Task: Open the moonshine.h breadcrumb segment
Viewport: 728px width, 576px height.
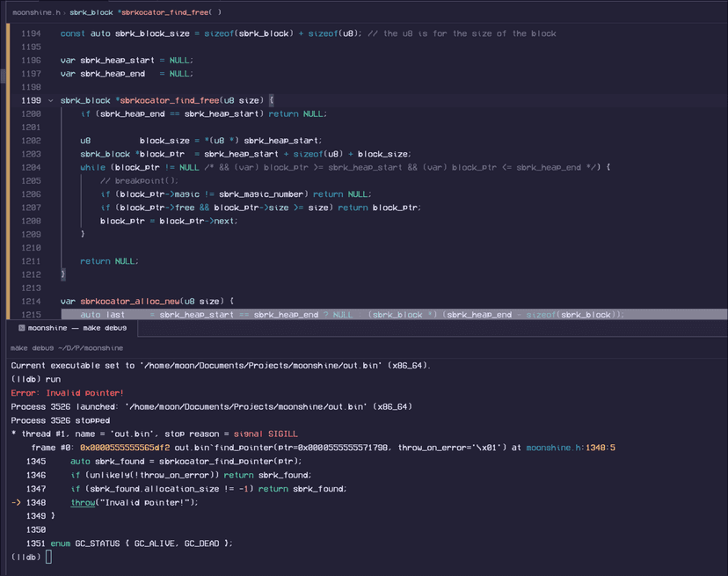Action: 34,12
